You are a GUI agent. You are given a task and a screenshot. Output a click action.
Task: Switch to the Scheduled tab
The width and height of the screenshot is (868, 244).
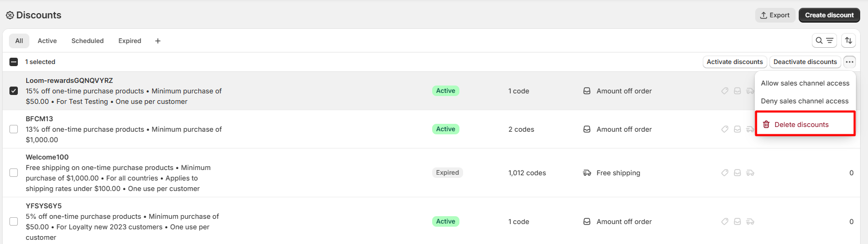pyautogui.click(x=88, y=41)
